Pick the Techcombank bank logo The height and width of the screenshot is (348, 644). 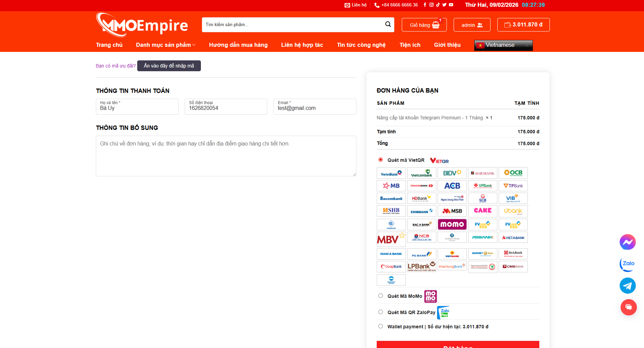421,186
